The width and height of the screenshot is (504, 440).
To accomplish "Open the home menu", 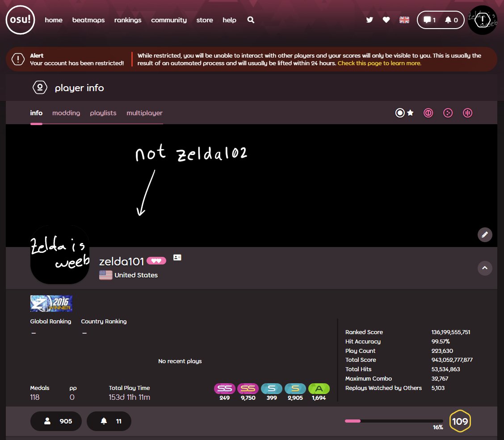I will click(x=54, y=20).
